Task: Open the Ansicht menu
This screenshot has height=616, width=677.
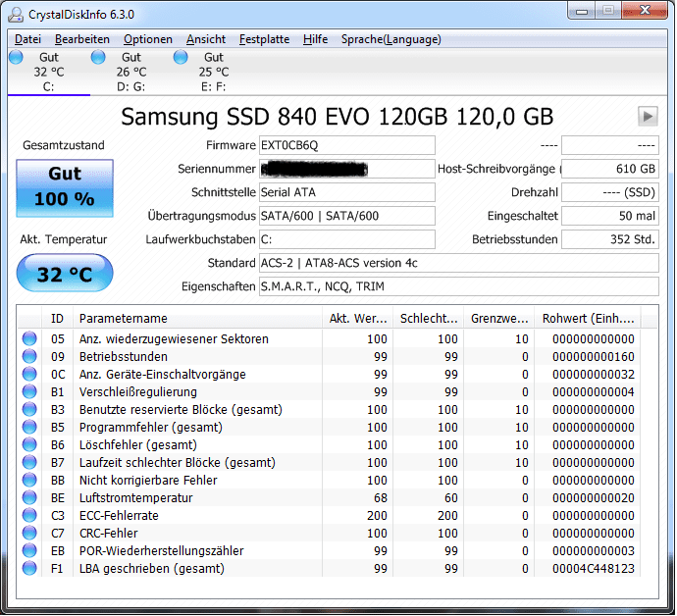Action: tap(206, 39)
